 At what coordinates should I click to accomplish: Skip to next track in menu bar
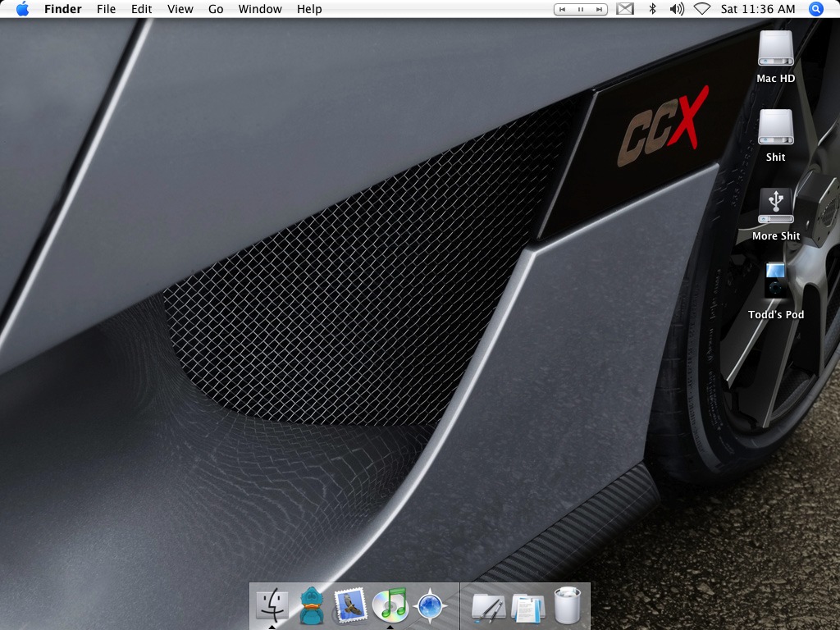pyautogui.click(x=599, y=9)
